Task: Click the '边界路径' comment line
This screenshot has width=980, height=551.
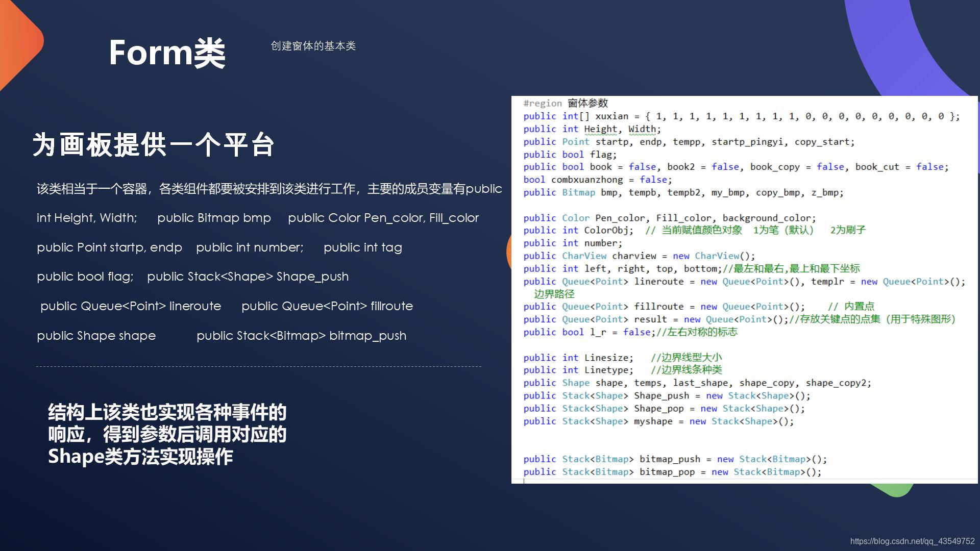Action: [x=554, y=294]
